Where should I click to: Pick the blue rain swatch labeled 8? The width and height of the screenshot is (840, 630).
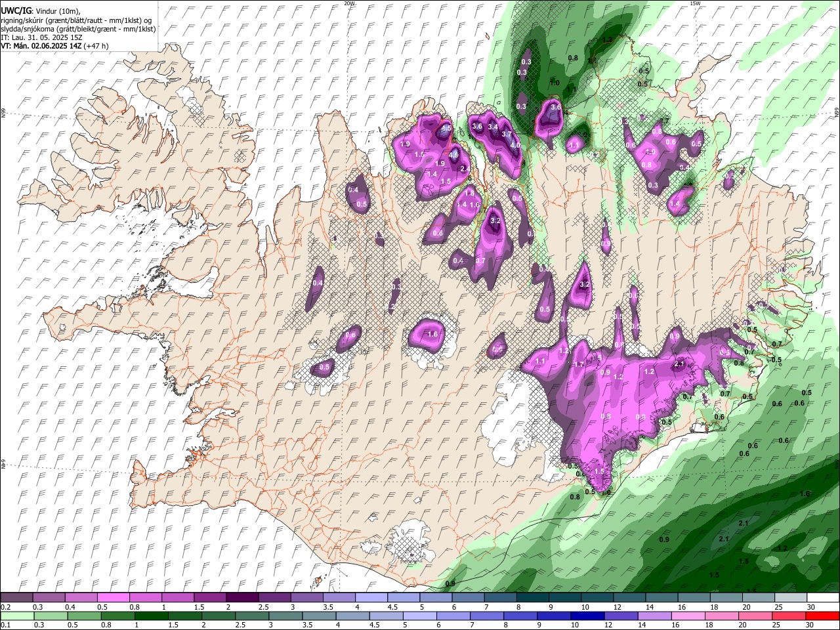[x=520, y=616]
